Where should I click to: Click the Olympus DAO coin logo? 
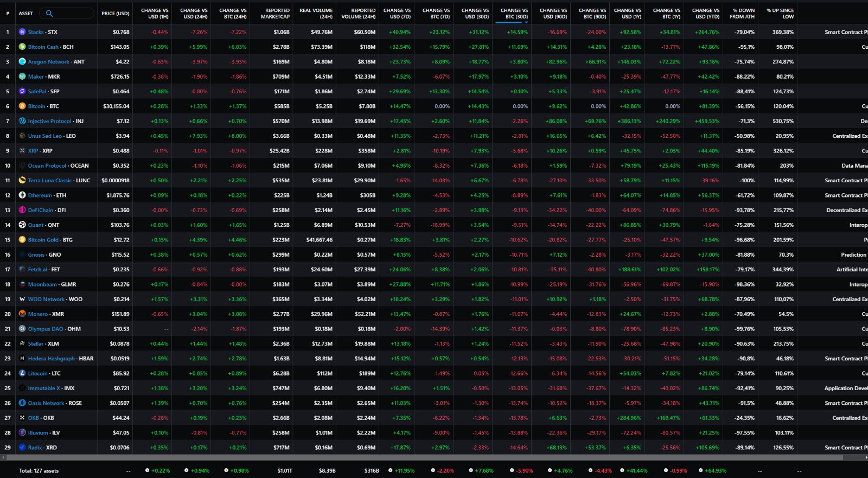point(22,329)
